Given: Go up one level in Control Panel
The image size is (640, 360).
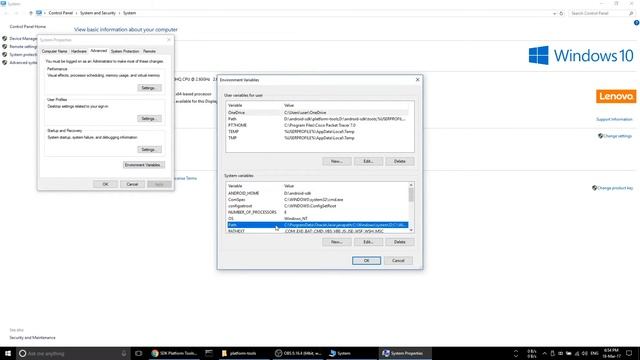Looking at the screenshot, I should coord(31,13).
